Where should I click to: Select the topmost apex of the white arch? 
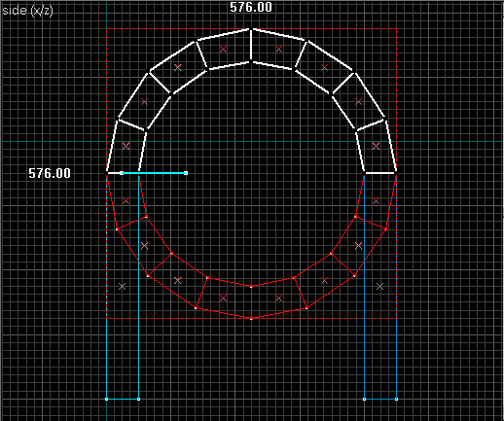click(251, 29)
